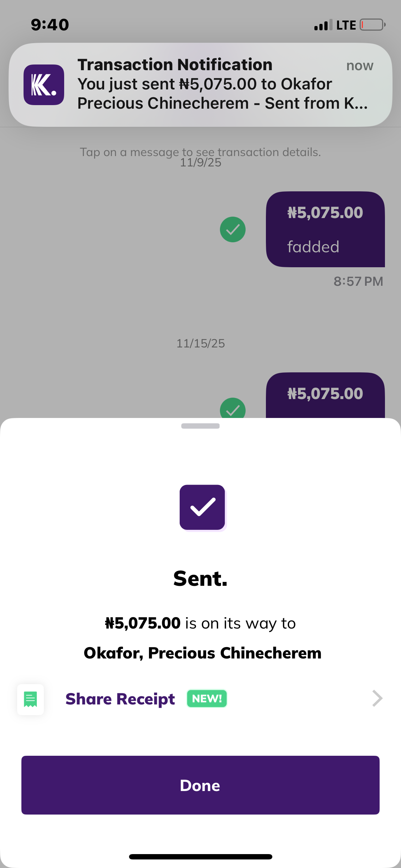The height and width of the screenshot is (868, 401).
Task: Tap the LTE network indicator
Action: click(x=346, y=25)
